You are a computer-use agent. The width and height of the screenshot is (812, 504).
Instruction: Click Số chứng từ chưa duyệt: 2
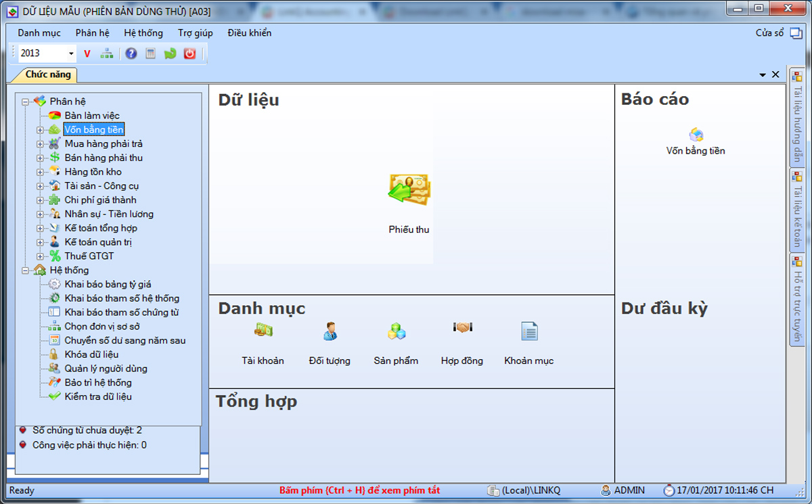(87, 430)
